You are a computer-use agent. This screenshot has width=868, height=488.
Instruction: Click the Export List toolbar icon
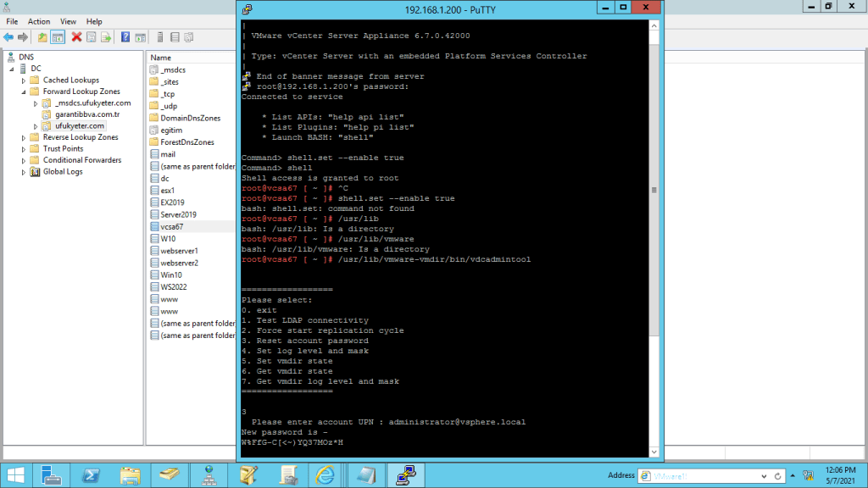106,37
